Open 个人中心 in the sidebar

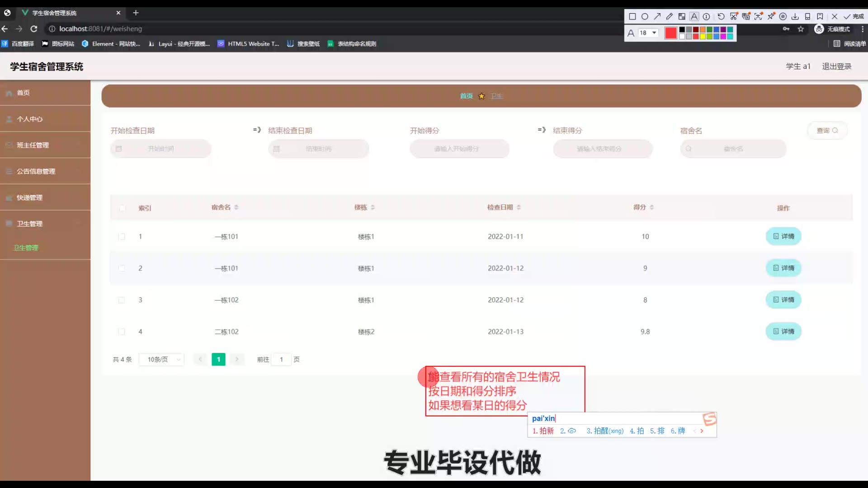coord(30,119)
